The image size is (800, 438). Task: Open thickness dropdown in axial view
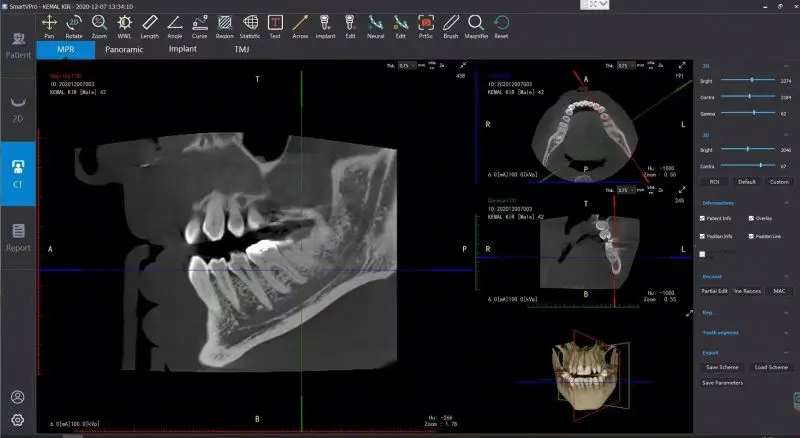(626, 65)
